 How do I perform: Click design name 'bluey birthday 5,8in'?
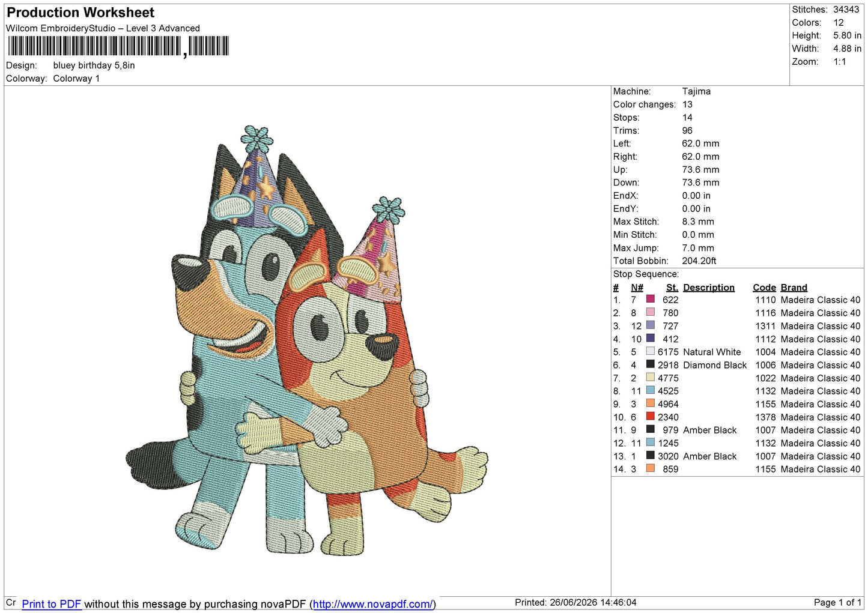pyautogui.click(x=94, y=65)
